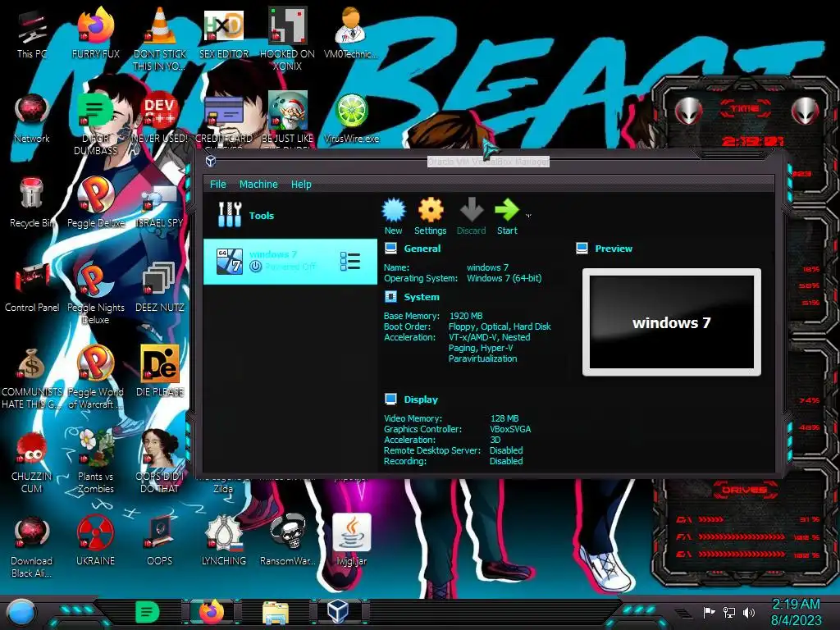Open HOOKED ON XONIX desktop icon
840x630 pixels.
pos(288,39)
